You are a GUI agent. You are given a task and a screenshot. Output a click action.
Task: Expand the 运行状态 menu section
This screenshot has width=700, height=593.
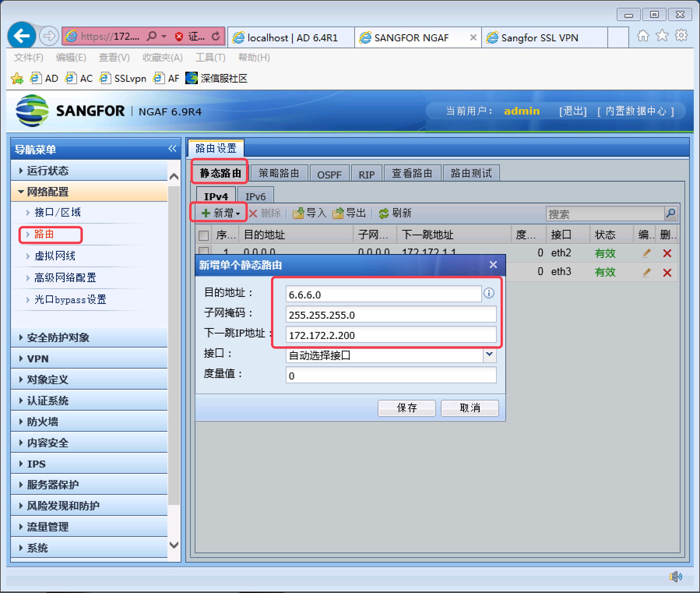[x=89, y=171]
